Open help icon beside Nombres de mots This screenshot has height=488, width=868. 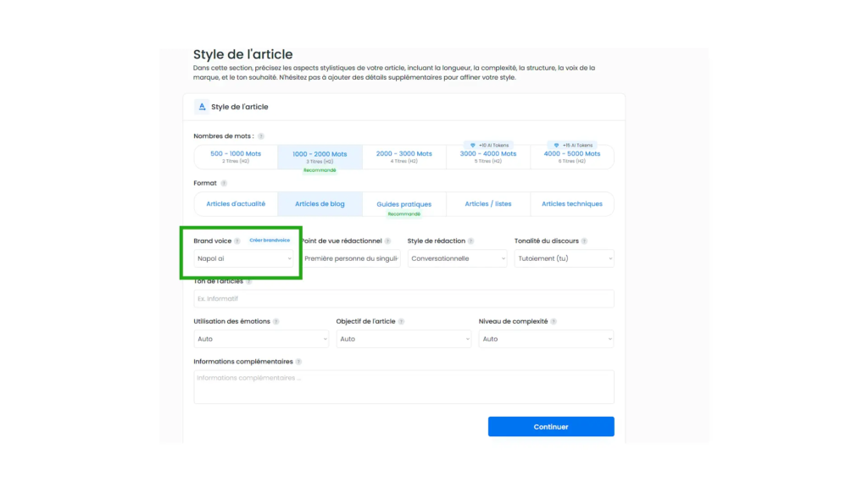(261, 136)
